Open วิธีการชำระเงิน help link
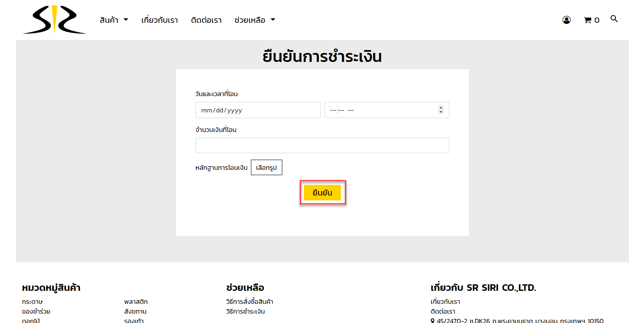This screenshot has width=644, height=323. [x=245, y=312]
